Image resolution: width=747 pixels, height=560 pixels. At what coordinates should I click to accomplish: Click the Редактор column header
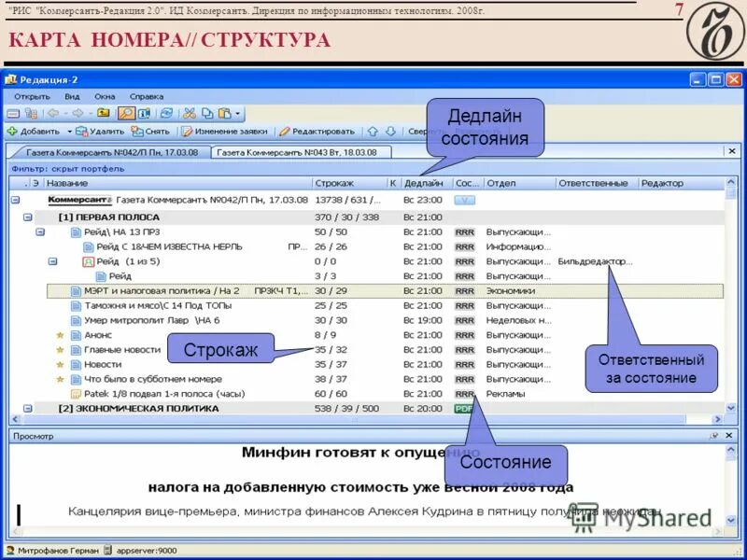pos(682,183)
